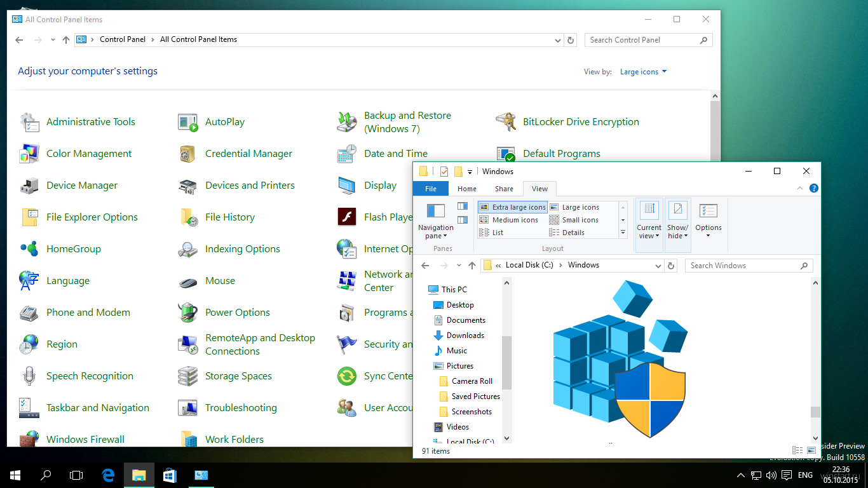868x488 pixels.
Task: Open the Flash Player icon
Action: (347, 217)
